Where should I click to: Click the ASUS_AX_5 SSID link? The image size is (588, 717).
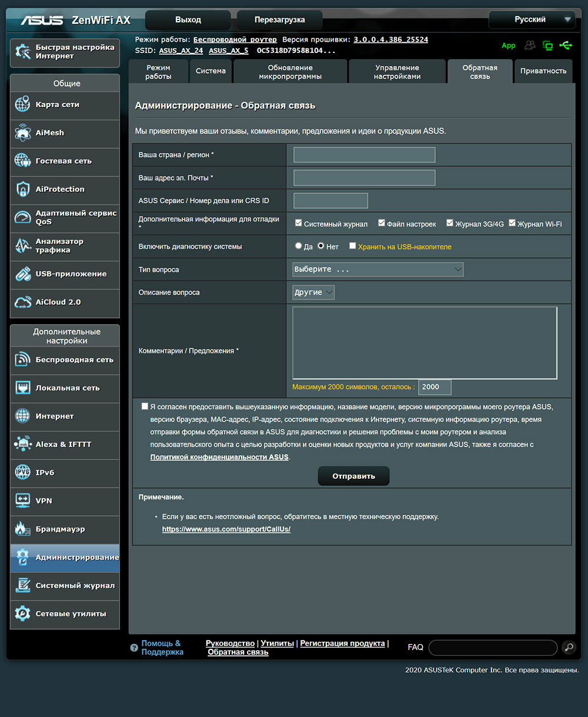coord(229,51)
